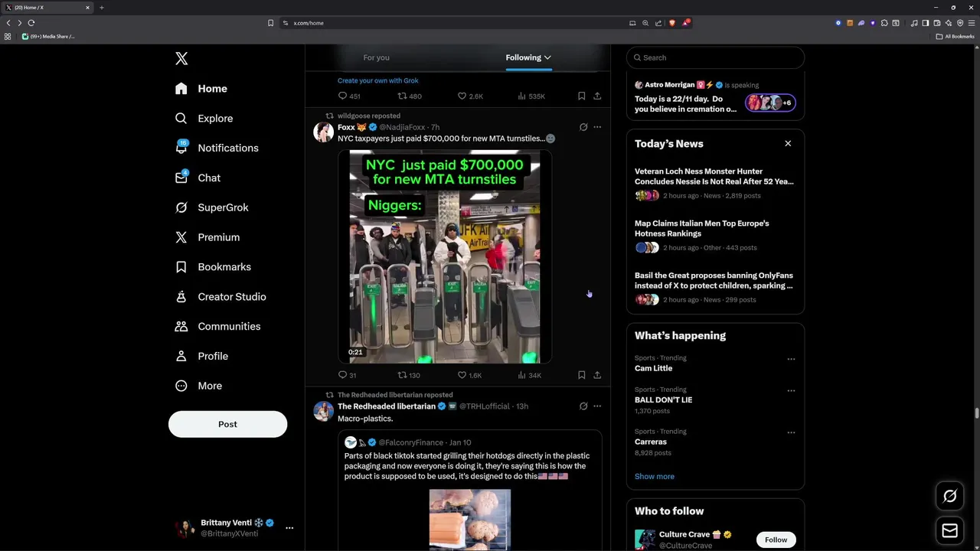This screenshot has height=551, width=980.
Task: Open options for Carreras trend
Action: 791,432
